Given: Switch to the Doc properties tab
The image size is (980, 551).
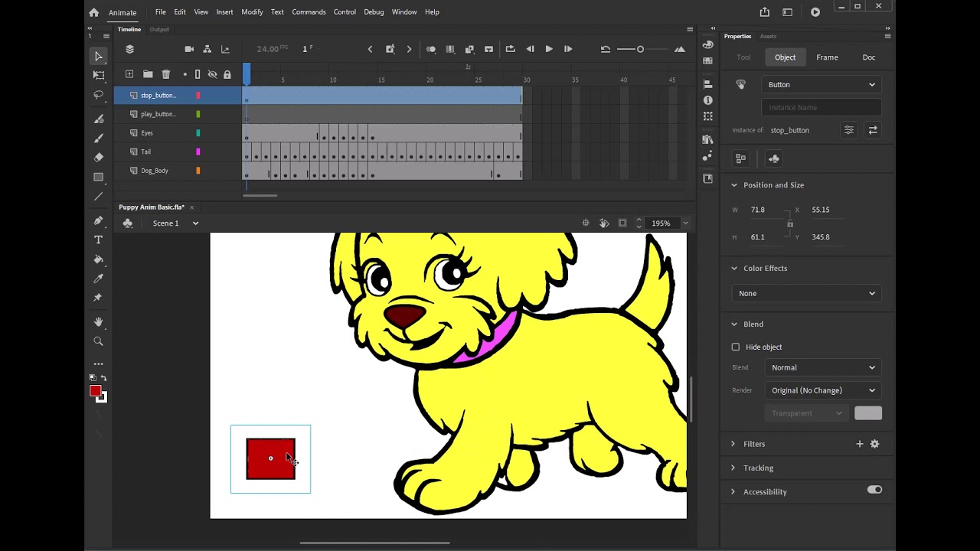Looking at the screenshot, I should [x=869, y=57].
